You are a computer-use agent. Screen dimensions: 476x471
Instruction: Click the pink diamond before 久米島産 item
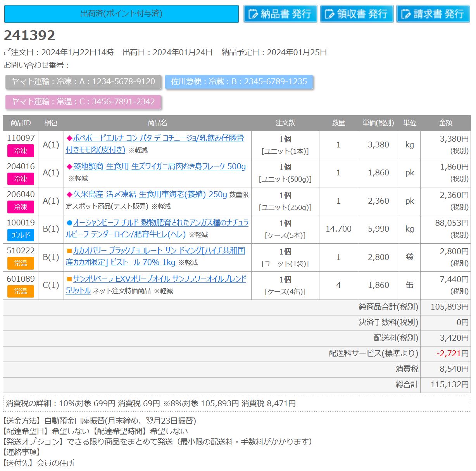click(70, 194)
